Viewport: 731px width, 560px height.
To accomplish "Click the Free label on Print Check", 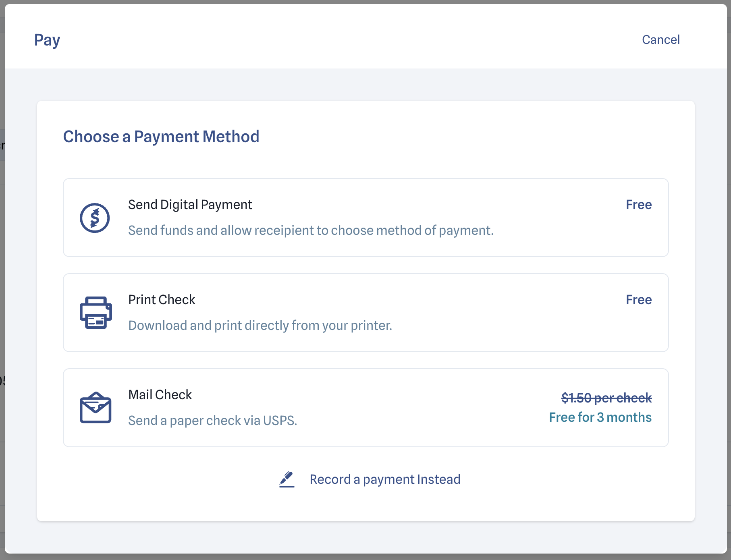I will (638, 300).
